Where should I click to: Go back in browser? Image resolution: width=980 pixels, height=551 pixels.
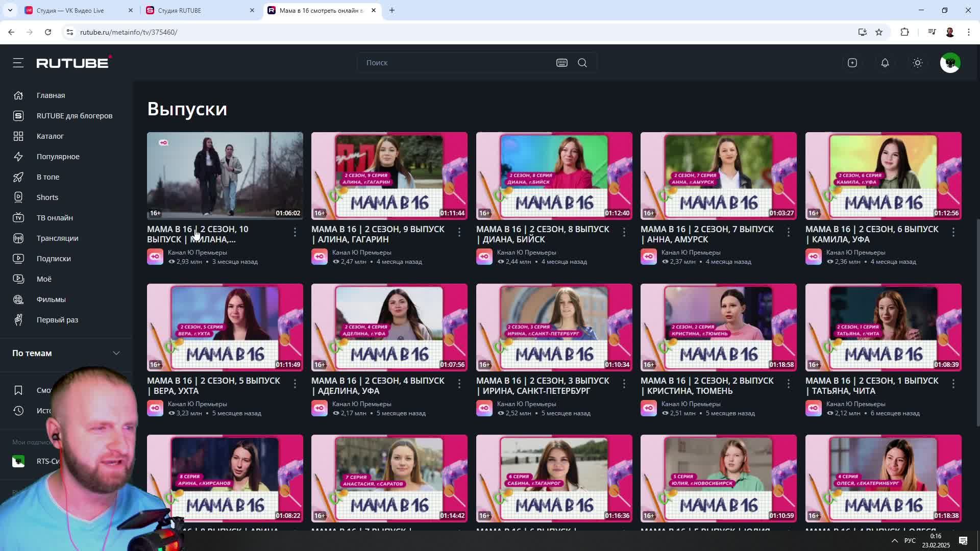(11, 32)
